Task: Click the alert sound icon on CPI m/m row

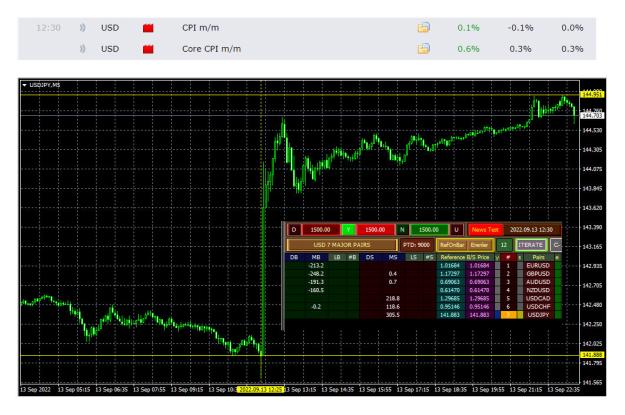Action: coord(83,28)
